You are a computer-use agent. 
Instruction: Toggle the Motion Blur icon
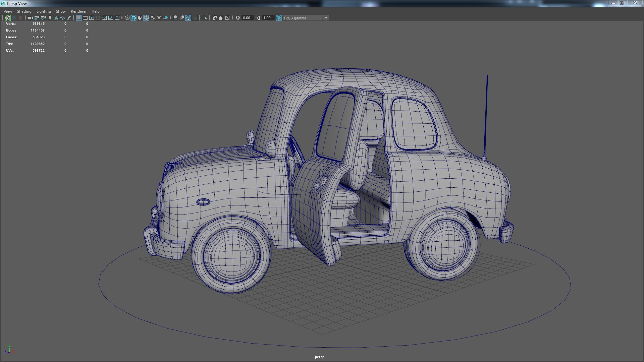pos(182,18)
